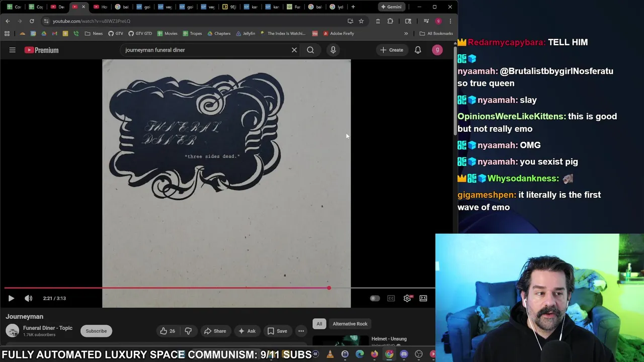Start voice search with the microphone
Viewport: 644px width, 362px height.
(333, 50)
